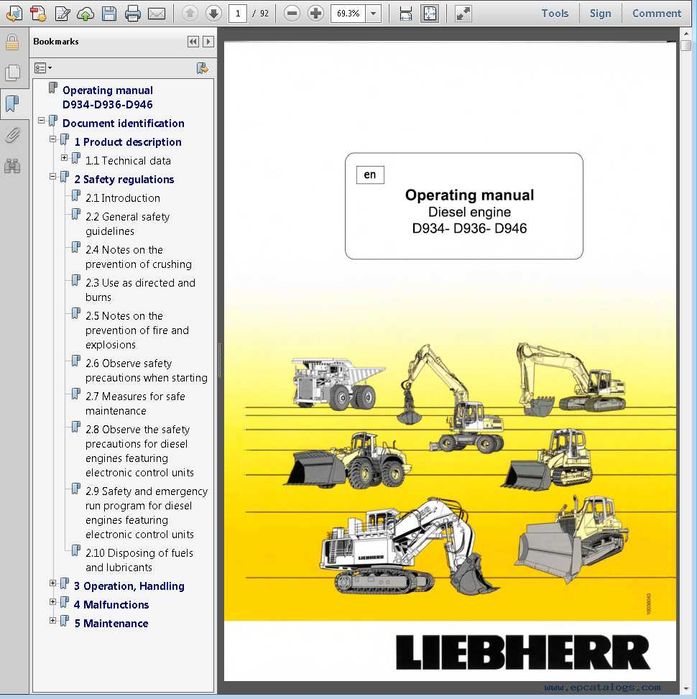
Task: Send file by email envelope icon
Action: click(x=156, y=14)
